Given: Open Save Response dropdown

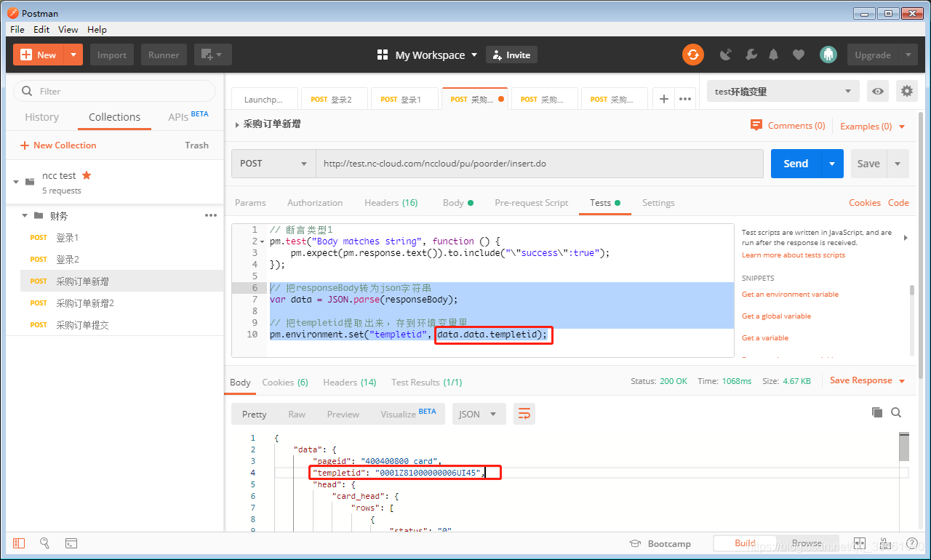Looking at the screenshot, I should coord(867,380).
